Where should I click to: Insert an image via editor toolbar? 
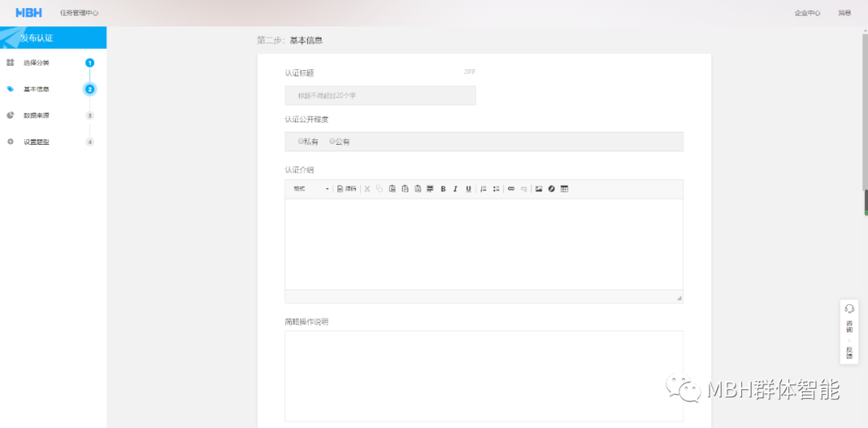[538, 189]
